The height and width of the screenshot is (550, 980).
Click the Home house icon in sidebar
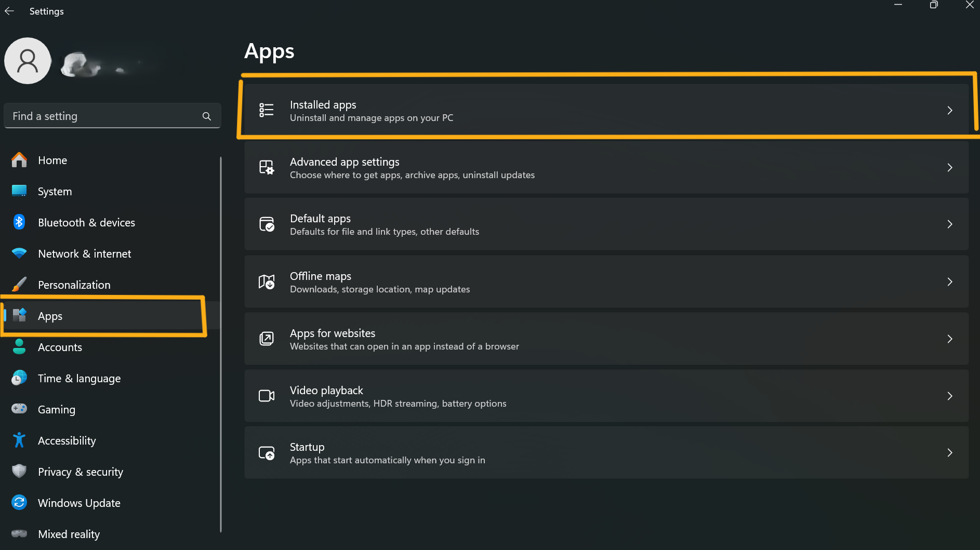19,160
